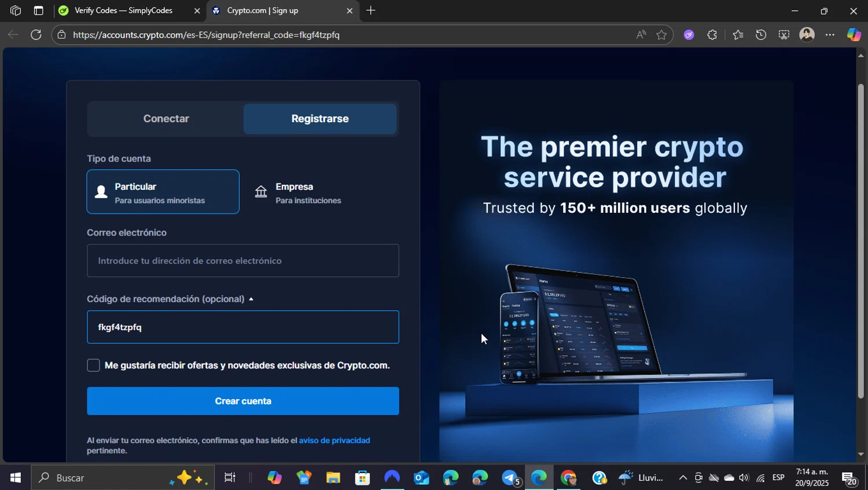Open the aviso de privacidad link
868x490 pixels.
coord(334,440)
